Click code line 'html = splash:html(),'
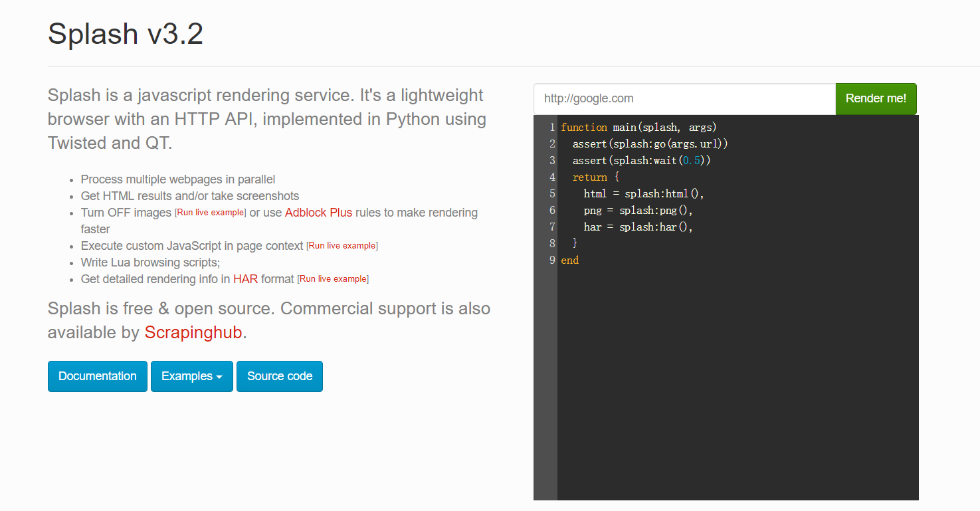 (644, 194)
